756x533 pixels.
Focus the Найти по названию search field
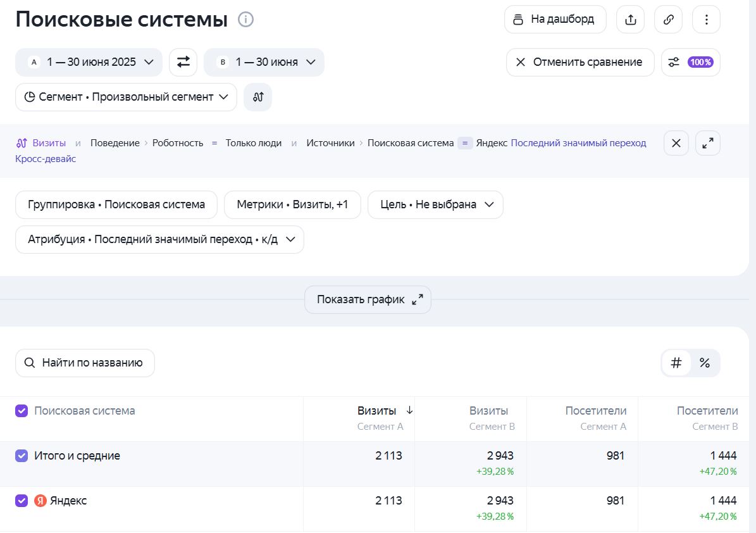point(85,363)
